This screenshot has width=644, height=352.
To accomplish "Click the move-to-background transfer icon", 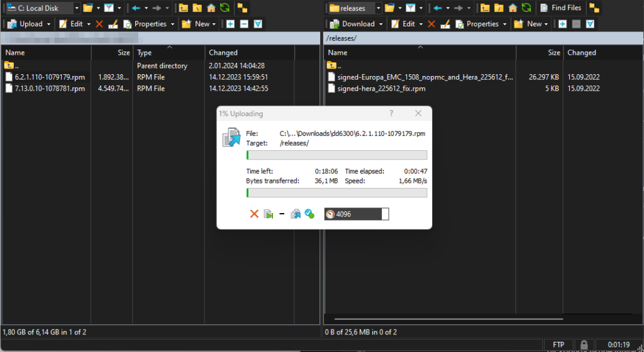I will tap(295, 214).
